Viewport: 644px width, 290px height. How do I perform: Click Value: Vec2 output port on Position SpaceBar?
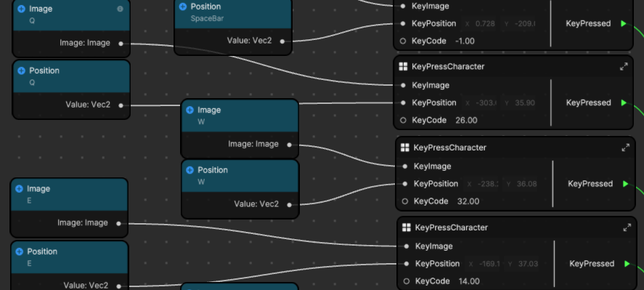282,41
